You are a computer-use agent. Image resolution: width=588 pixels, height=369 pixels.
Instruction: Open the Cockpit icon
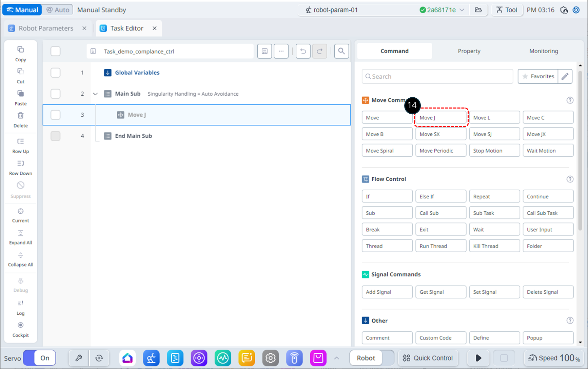coord(20,325)
